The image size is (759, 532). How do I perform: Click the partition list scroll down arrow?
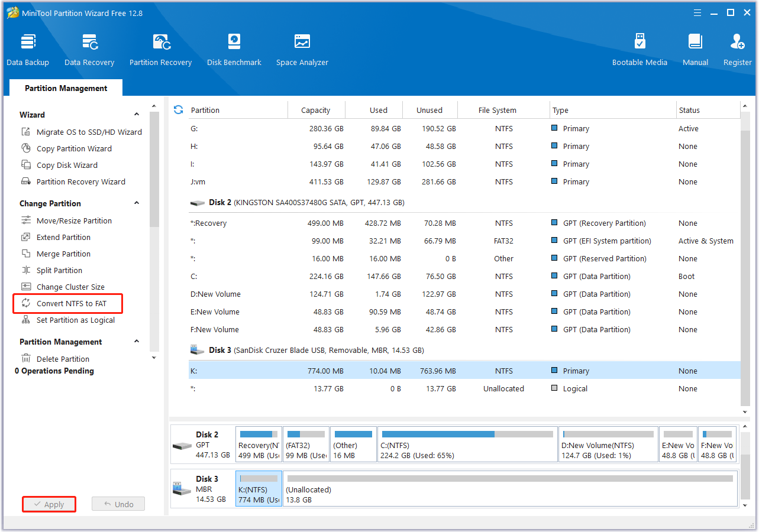coord(745,412)
